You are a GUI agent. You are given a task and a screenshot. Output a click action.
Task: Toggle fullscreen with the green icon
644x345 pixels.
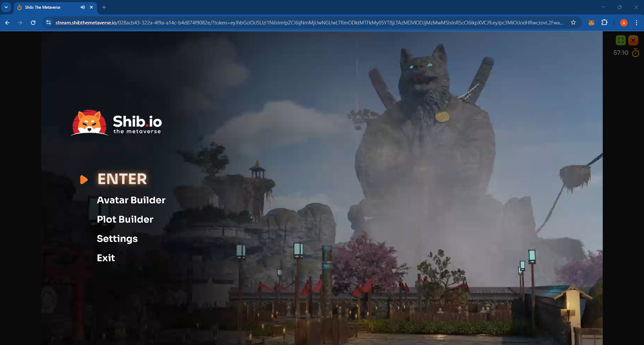621,40
